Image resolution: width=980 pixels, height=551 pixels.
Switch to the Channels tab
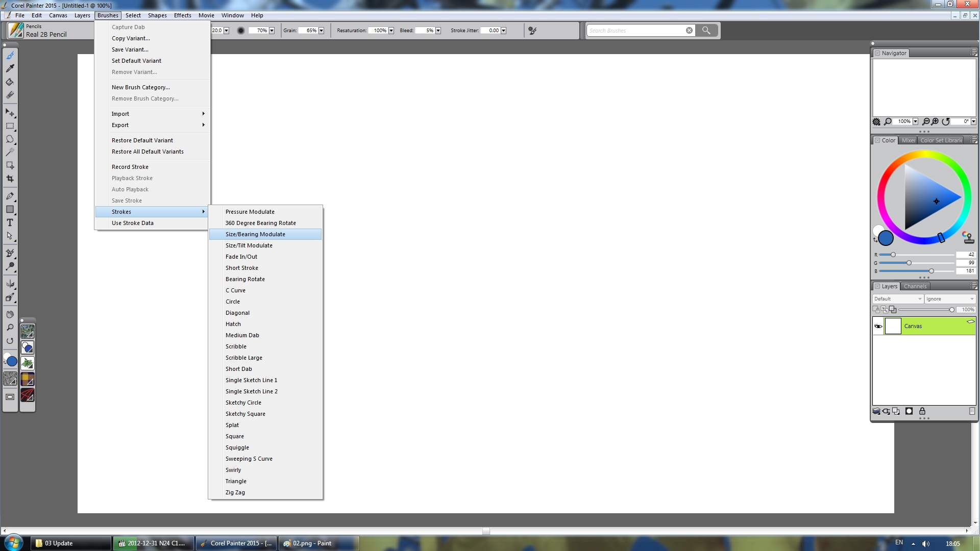tap(915, 286)
